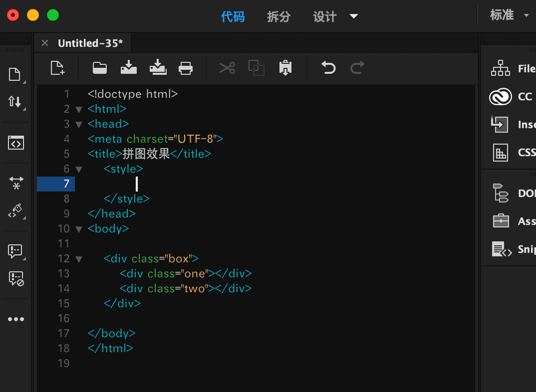The image size is (536, 392).
Task: Click the doctype html text on line 1
Action: [x=133, y=94]
